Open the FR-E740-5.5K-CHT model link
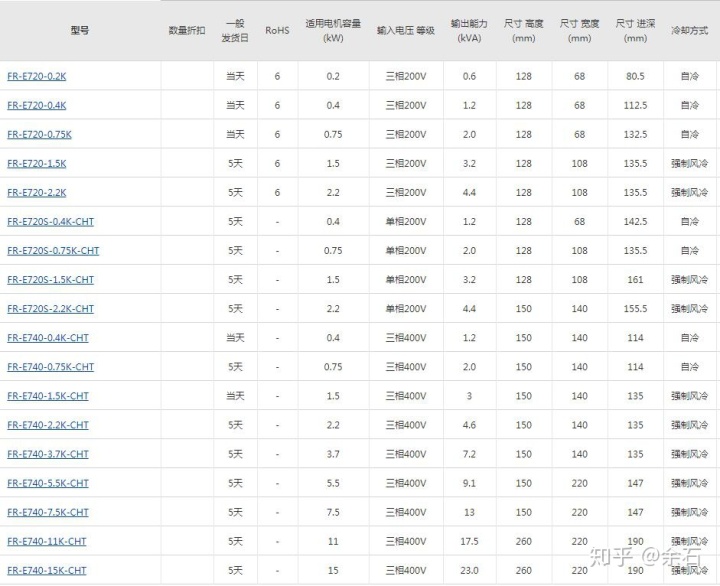The height and width of the screenshot is (586, 720). [x=48, y=483]
